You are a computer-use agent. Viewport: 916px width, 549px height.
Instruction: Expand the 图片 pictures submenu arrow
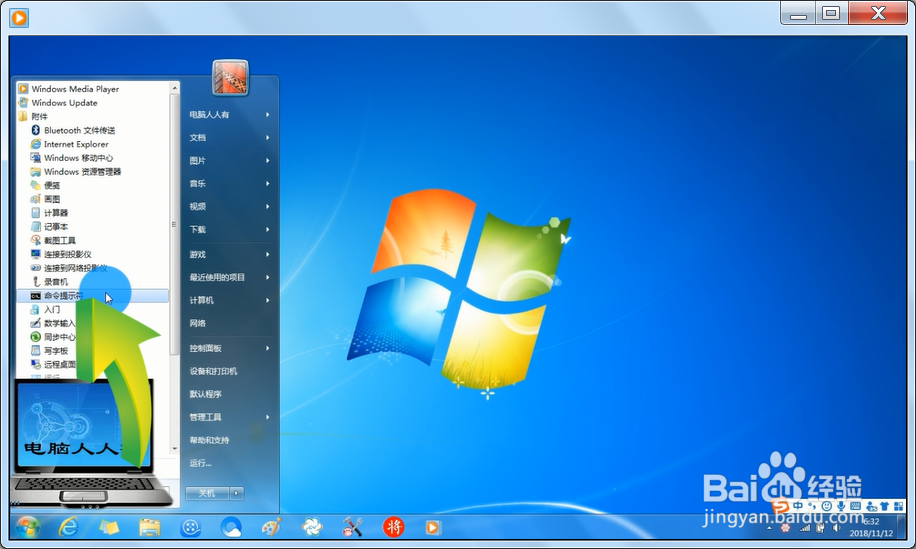click(x=268, y=161)
